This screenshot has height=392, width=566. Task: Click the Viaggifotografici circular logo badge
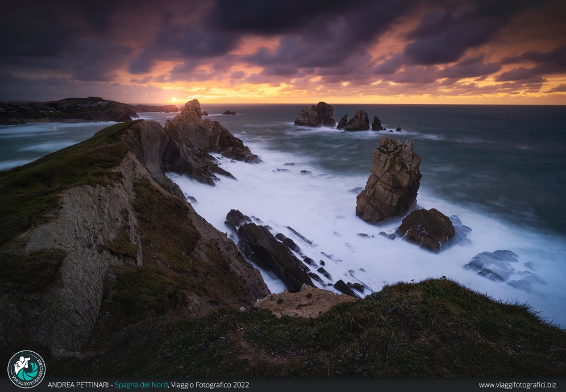[x=26, y=369]
